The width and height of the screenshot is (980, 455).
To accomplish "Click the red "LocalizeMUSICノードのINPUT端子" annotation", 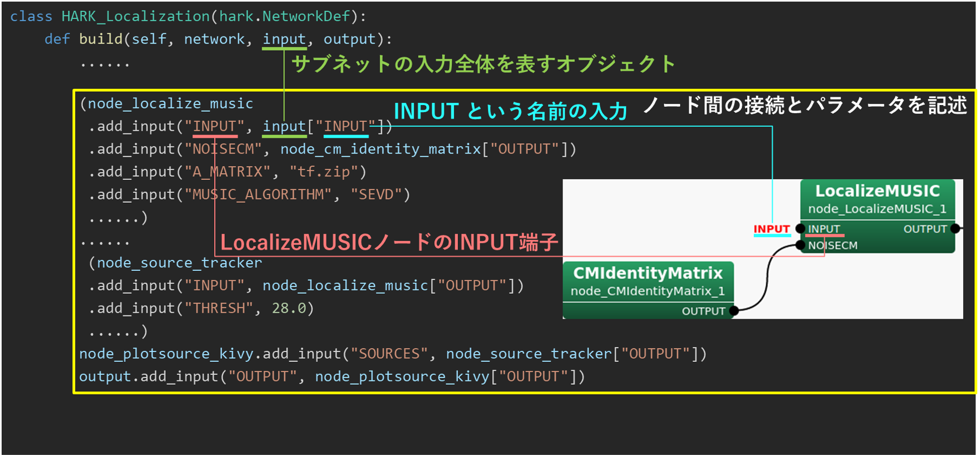I will point(389,242).
